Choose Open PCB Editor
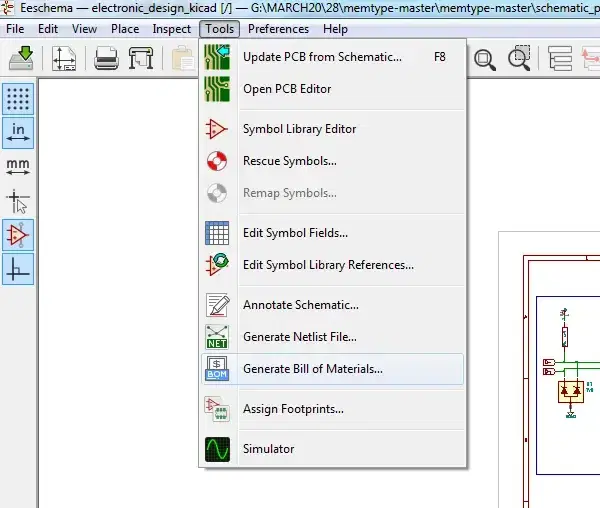This screenshot has width=600, height=508. click(332, 89)
